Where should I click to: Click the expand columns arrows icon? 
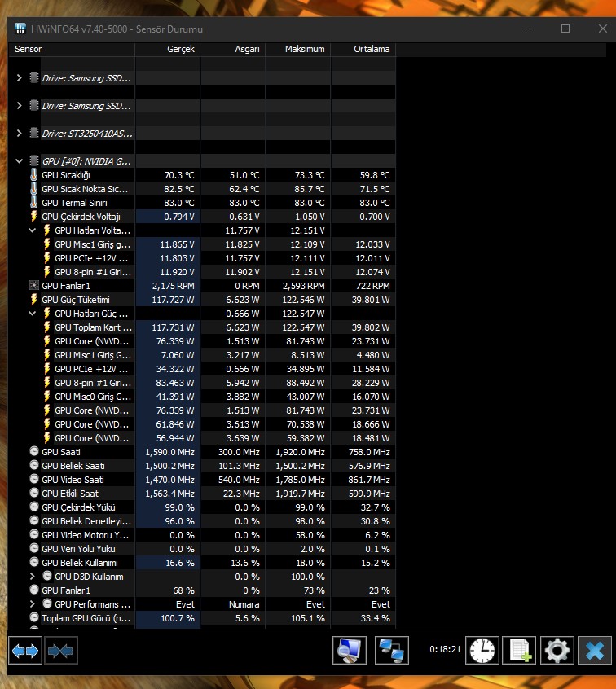[x=25, y=651]
